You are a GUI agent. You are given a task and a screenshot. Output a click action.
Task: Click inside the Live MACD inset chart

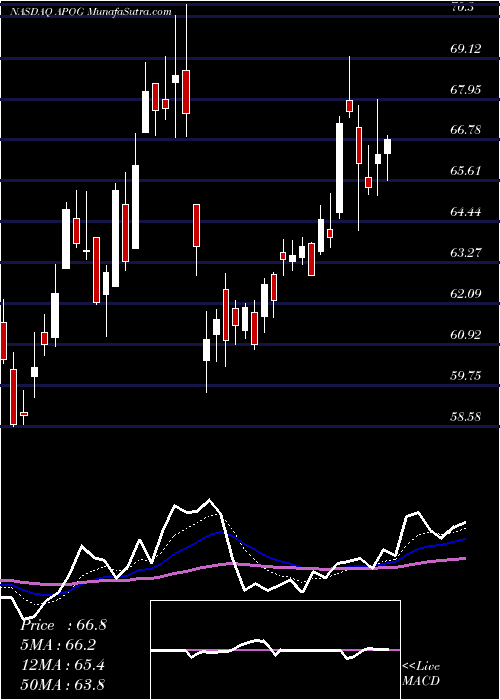275,650
